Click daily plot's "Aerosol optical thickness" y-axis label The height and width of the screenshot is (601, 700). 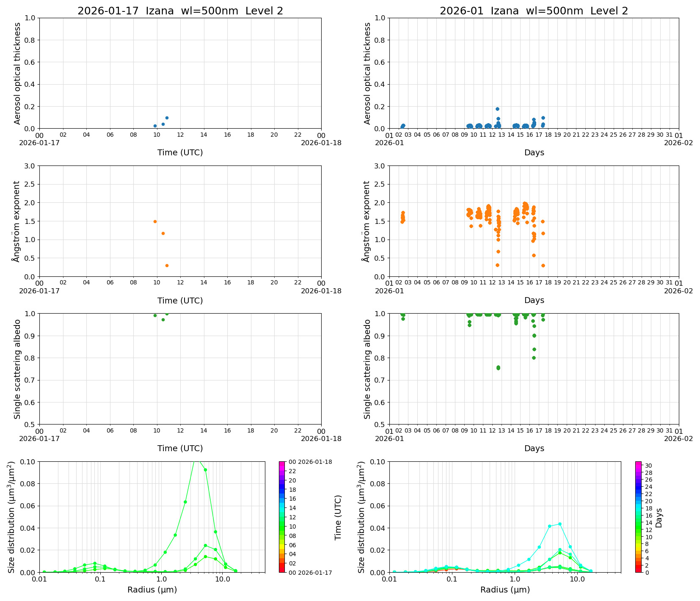[17, 73]
